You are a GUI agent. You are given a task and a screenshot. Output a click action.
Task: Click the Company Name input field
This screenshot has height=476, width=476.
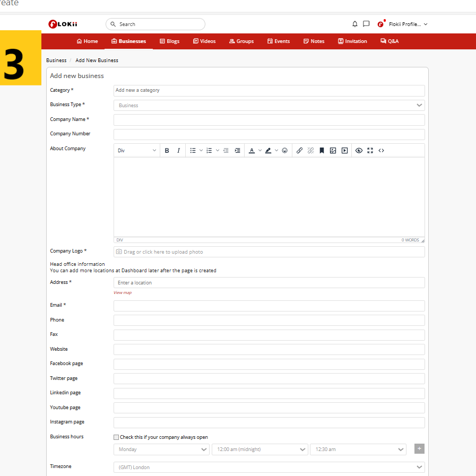269,120
